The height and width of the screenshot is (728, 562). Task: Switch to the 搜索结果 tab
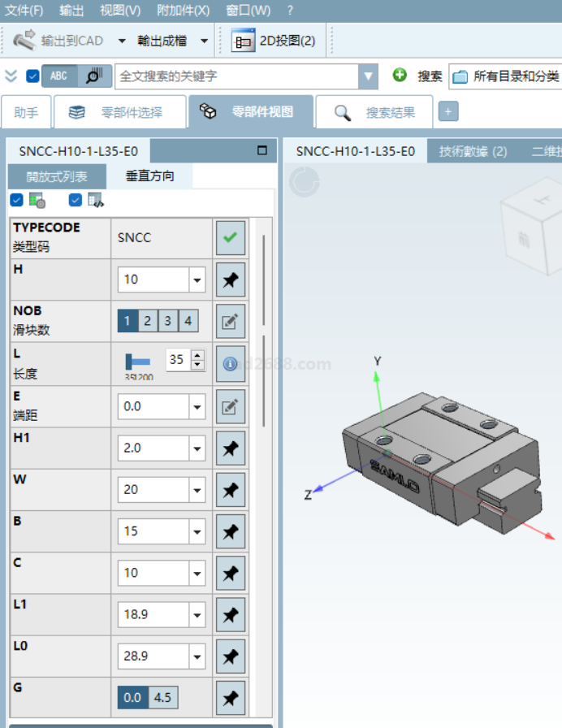coord(374,112)
